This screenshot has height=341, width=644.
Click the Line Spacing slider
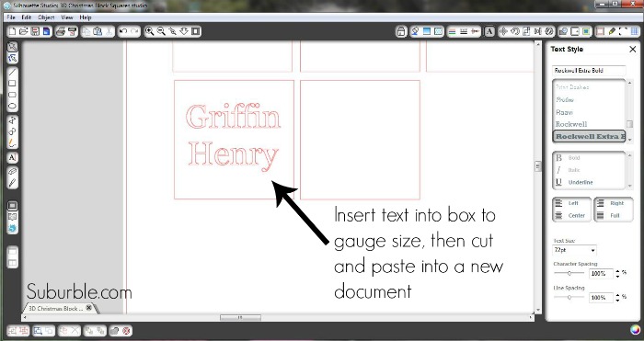pyautogui.click(x=569, y=297)
